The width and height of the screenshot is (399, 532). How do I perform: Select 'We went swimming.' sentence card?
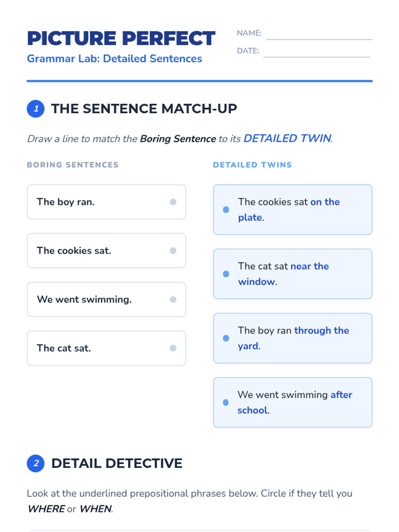tap(106, 299)
